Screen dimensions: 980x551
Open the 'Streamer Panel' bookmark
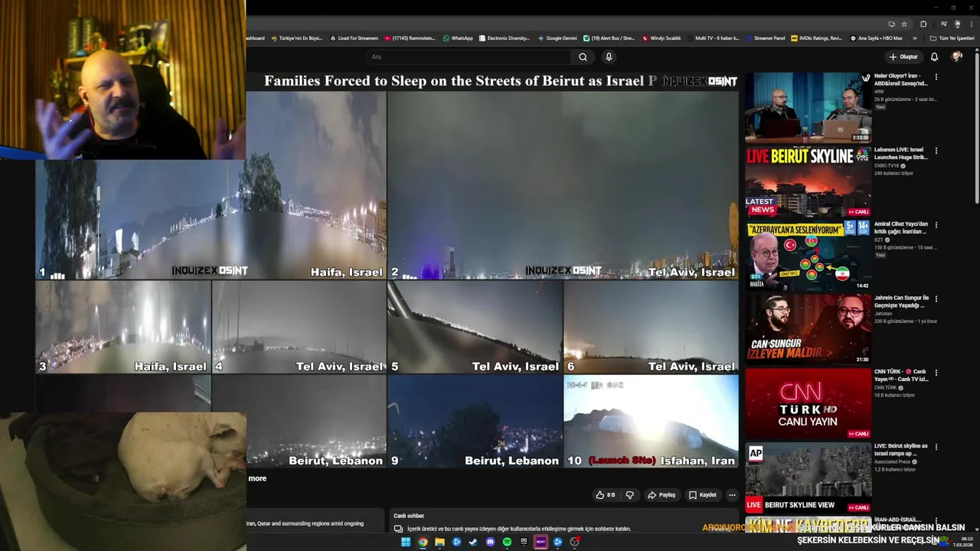click(x=765, y=37)
